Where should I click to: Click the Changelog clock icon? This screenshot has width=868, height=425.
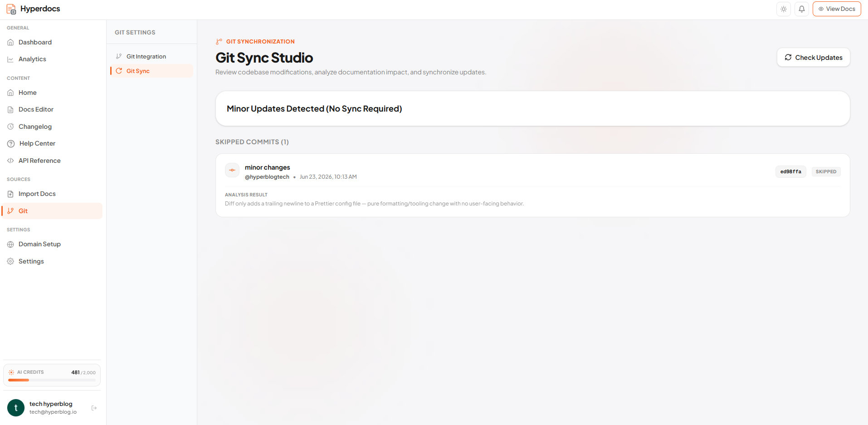pyautogui.click(x=10, y=127)
